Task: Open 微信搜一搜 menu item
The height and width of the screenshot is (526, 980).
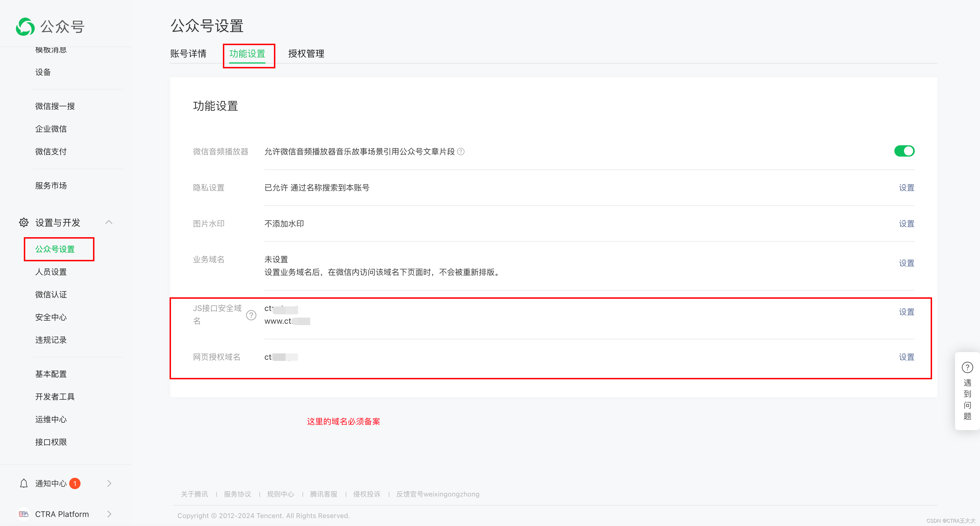Action: click(55, 106)
